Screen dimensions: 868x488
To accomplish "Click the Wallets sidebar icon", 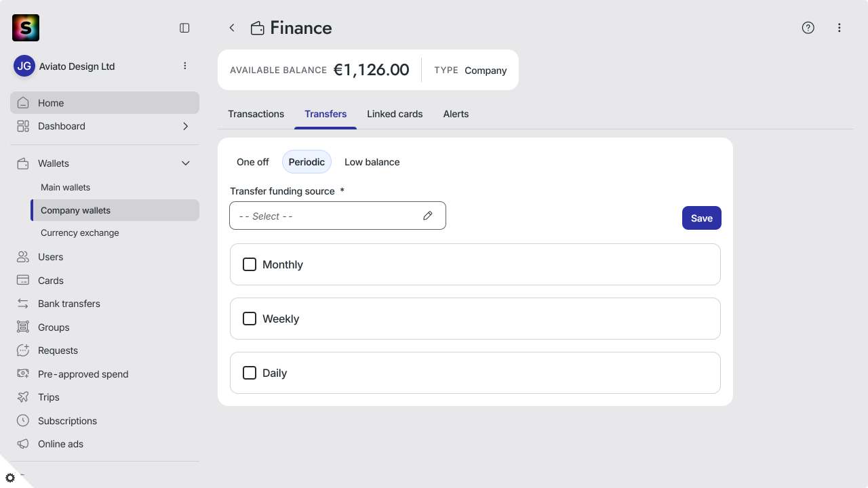I will pyautogui.click(x=23, y=163).
